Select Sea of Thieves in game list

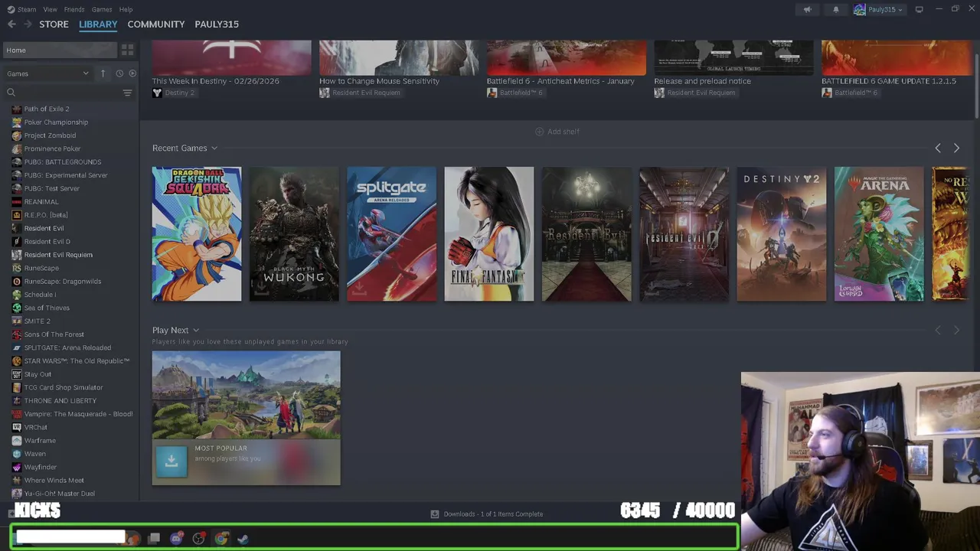click(x=47, y=308)
